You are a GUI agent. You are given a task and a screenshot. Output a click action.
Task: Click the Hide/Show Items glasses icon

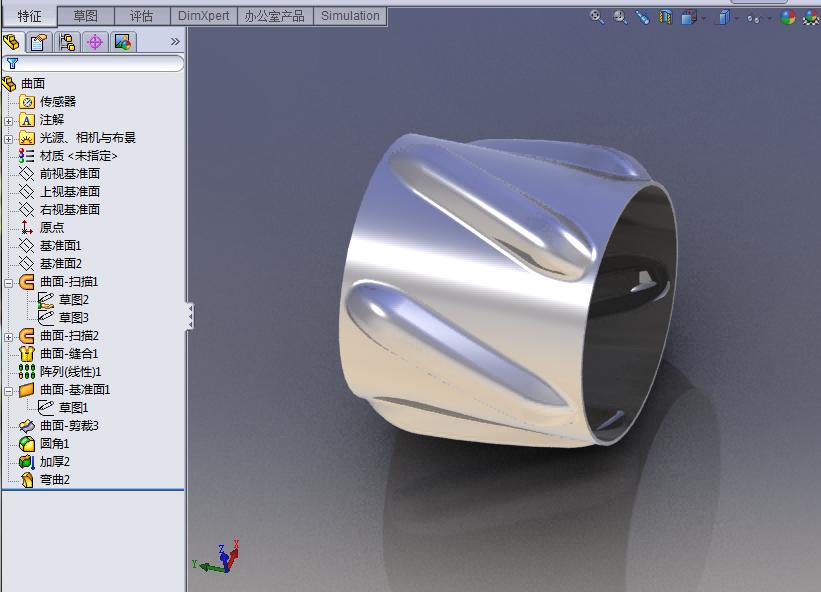point(753,19)
